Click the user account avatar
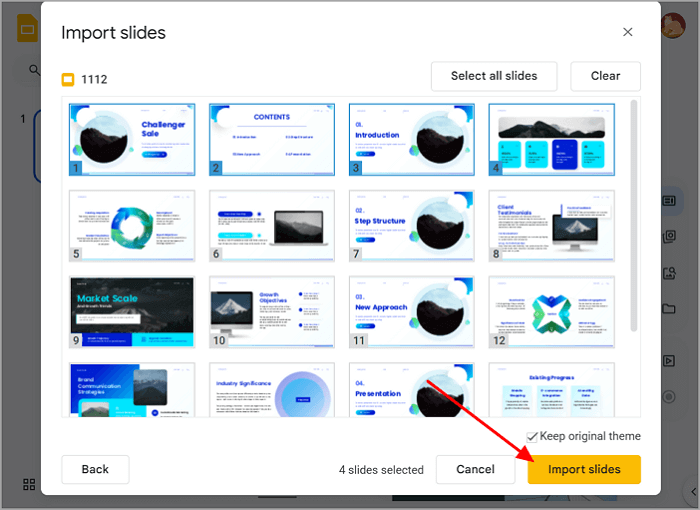The height and width of the screenshot is (510, 700). coord(673,25)
